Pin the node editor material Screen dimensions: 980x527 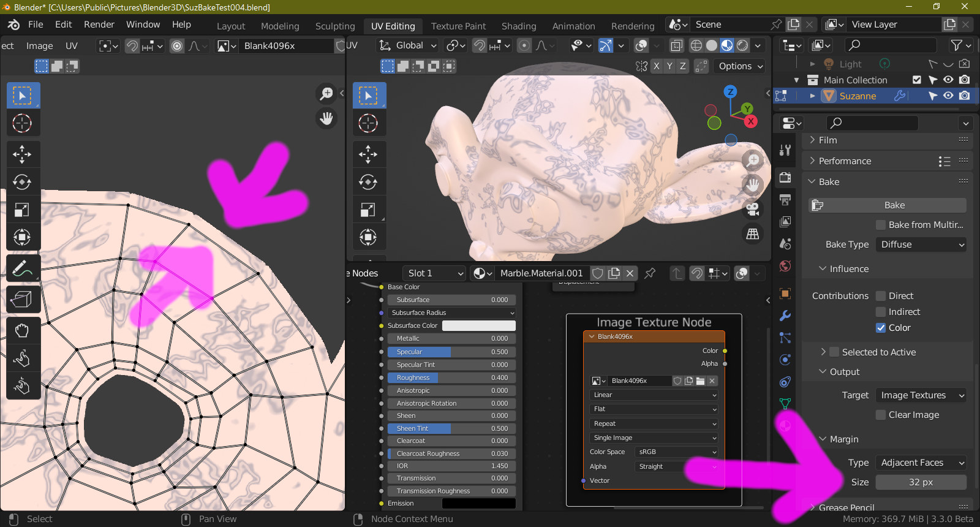[650, 273]
